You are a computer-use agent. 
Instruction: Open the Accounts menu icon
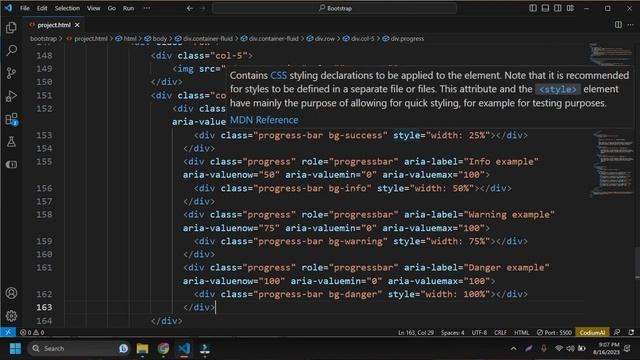[x=11, y=293]
